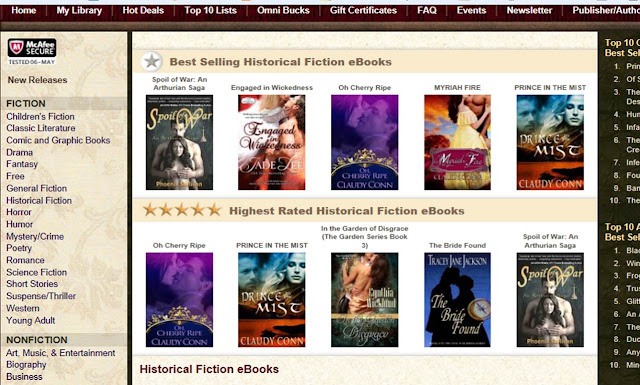Screen dimensions: 640x385
Task: Click the McAfee Secure badge
Action: click(x=32, y=51)
